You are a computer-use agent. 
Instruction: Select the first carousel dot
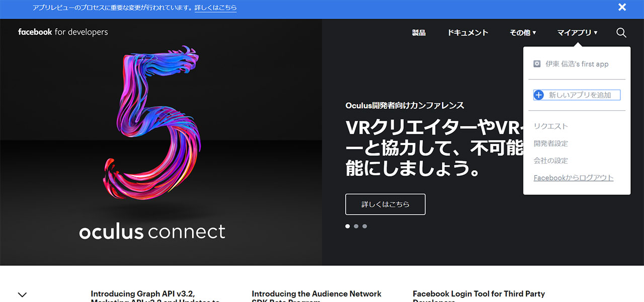[x=347, y=226]
